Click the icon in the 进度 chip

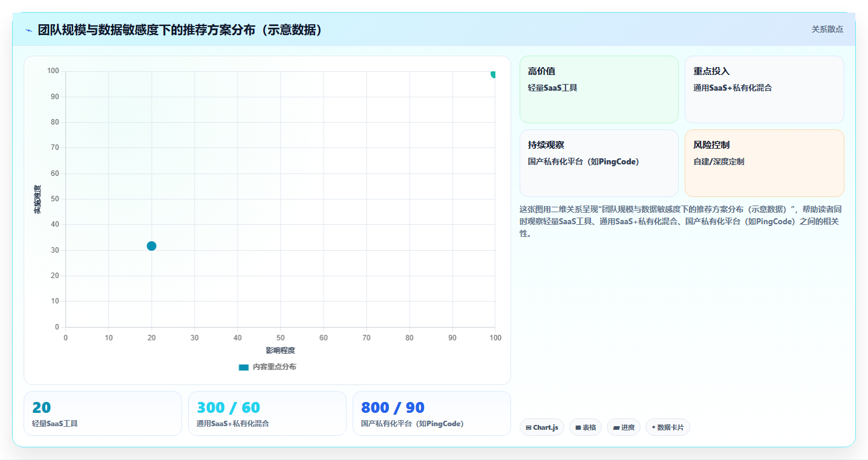click(616, 427)
